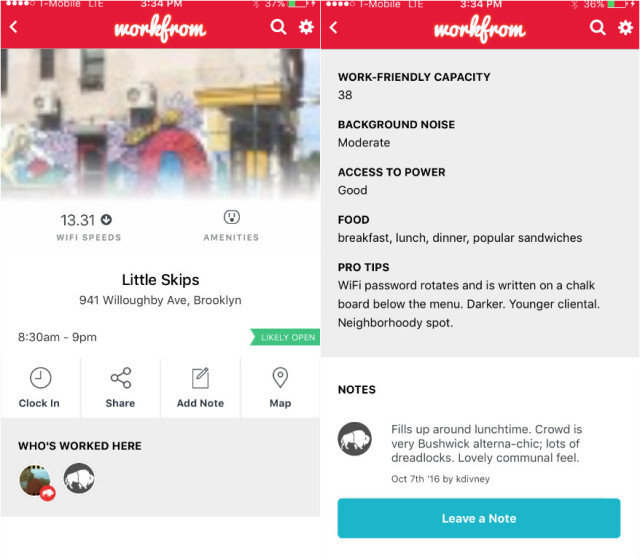The width and height of the screenshot is (640, 559).
Task: Tap the Add Note pencil icon
Action: click(200, 378)
